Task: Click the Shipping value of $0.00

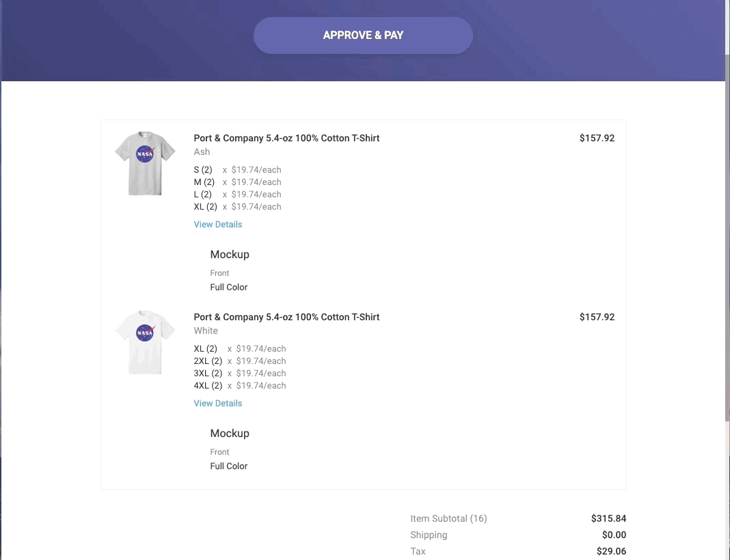Action: [x=614, y=535]
